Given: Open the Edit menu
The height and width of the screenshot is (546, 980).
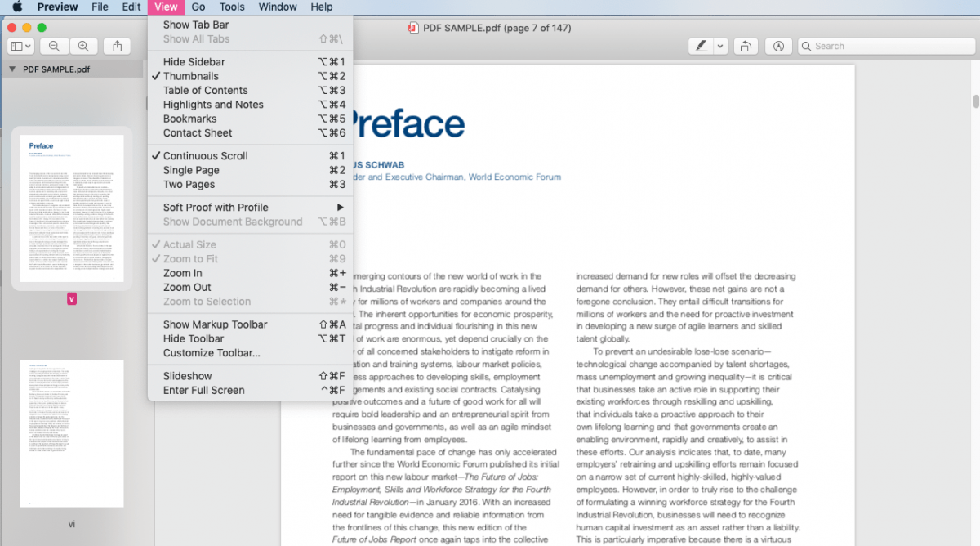Looking at the screenshot, I should 131,7.
